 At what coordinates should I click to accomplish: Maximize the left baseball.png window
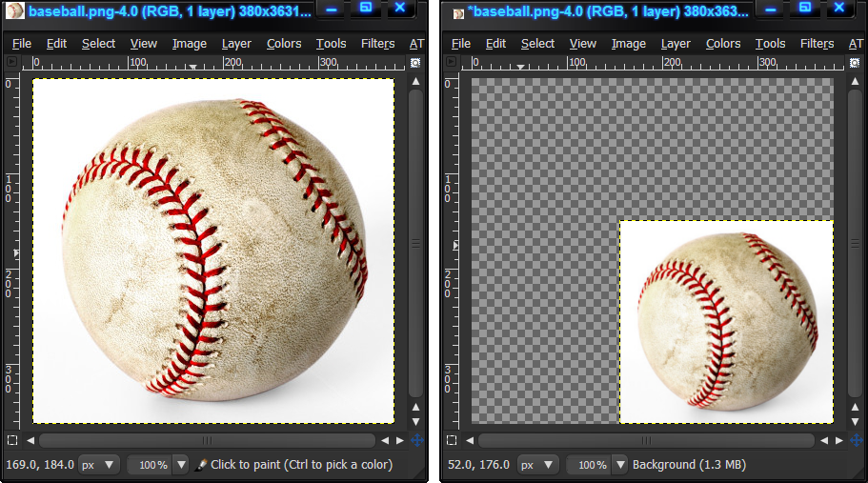pos(366,8)
